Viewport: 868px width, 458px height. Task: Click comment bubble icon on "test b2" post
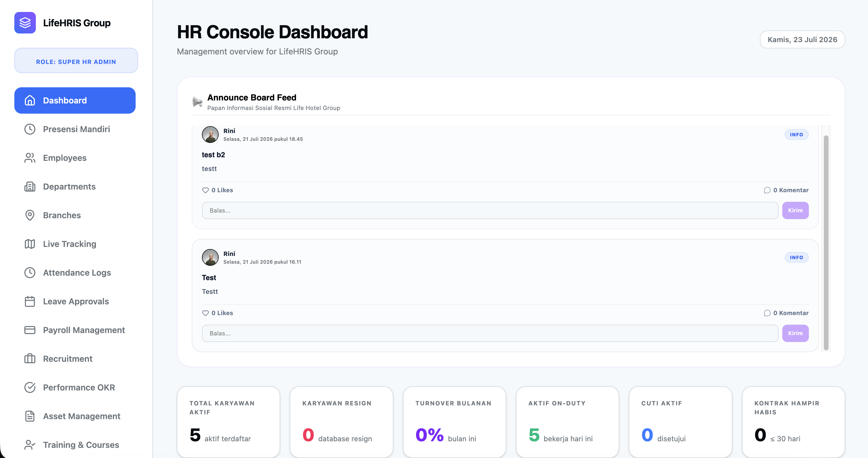pos(767,190)
